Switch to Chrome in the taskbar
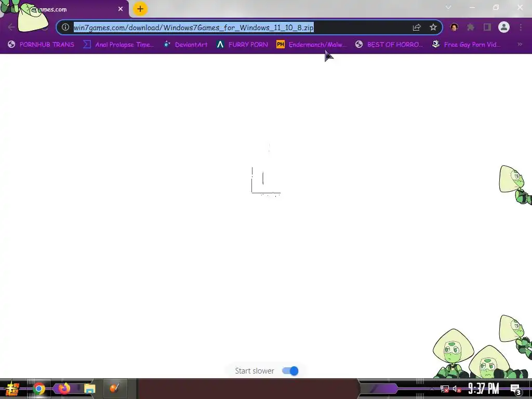532x399 pixels. (39, 389)
